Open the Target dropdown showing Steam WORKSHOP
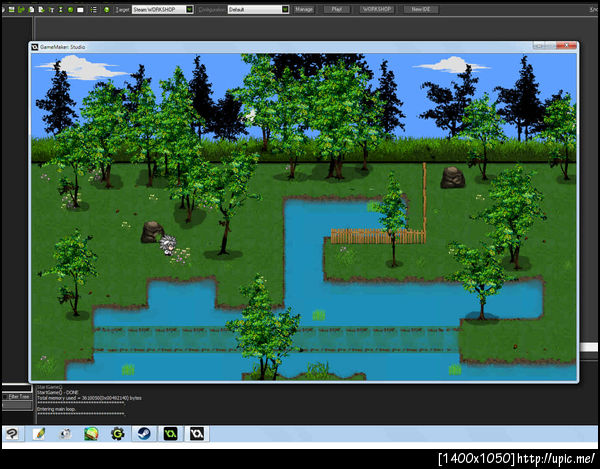The width and height of the screenshot is (600, 469). 163,9
